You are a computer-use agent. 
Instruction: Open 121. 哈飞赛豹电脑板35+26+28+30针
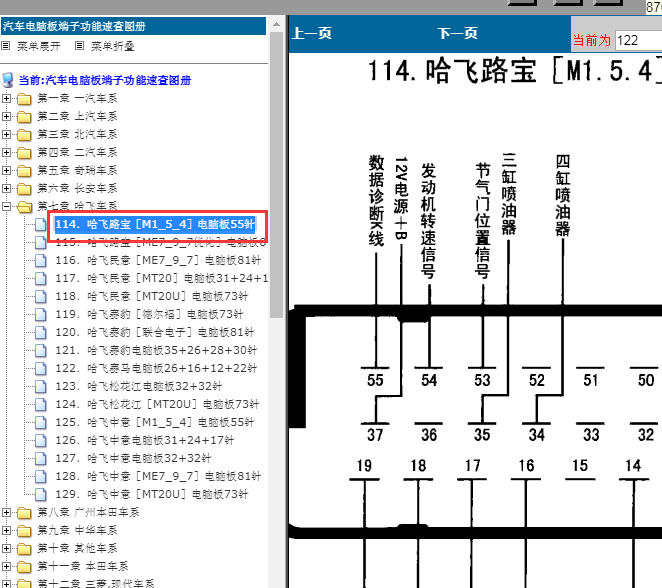pyautogui.click(x=156, y=351)
